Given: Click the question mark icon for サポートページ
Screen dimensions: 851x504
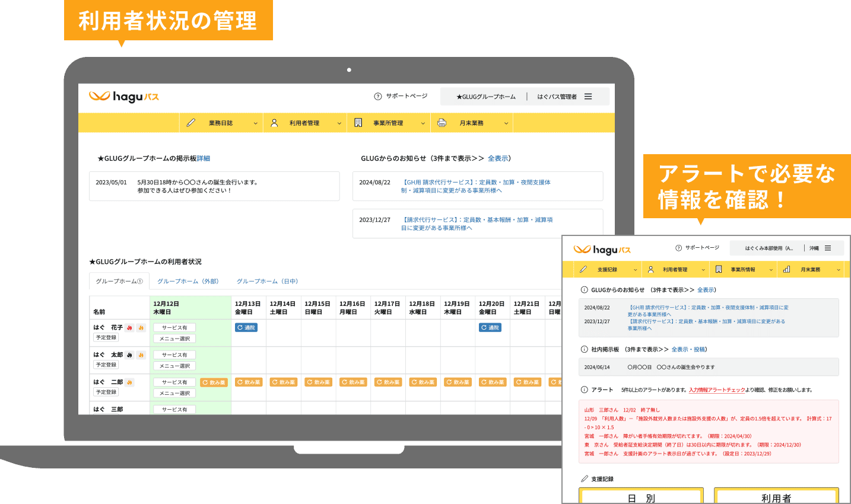Looking at the screenshot, I should (378, 96).
